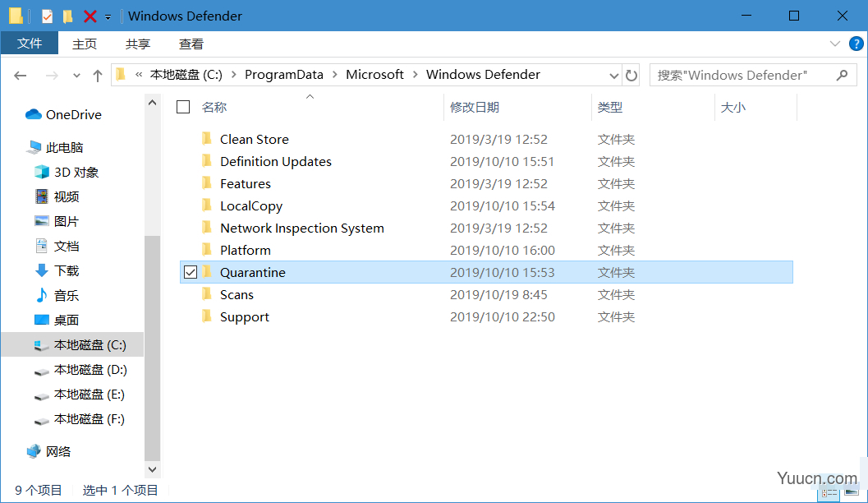Image resolution: width=868 pixels, height=503 pixels.
Task: Expand the chevron after ProgramData breadcrumb
Action: pyautogui.click(x=335, y=75)
